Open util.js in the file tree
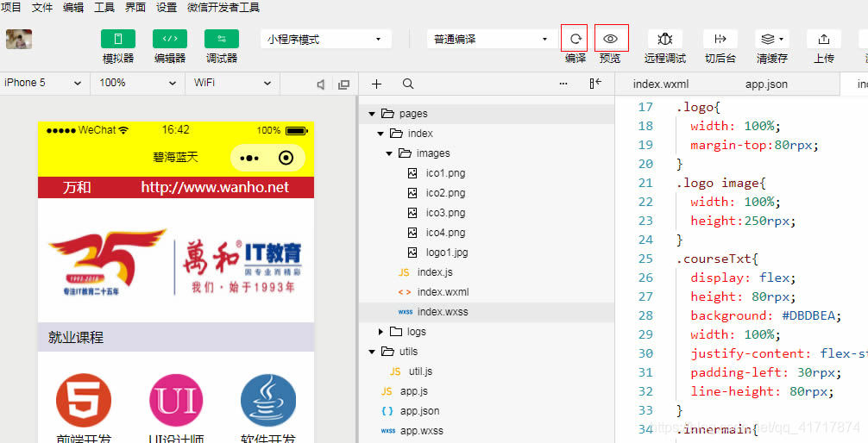 pos(421,371)
